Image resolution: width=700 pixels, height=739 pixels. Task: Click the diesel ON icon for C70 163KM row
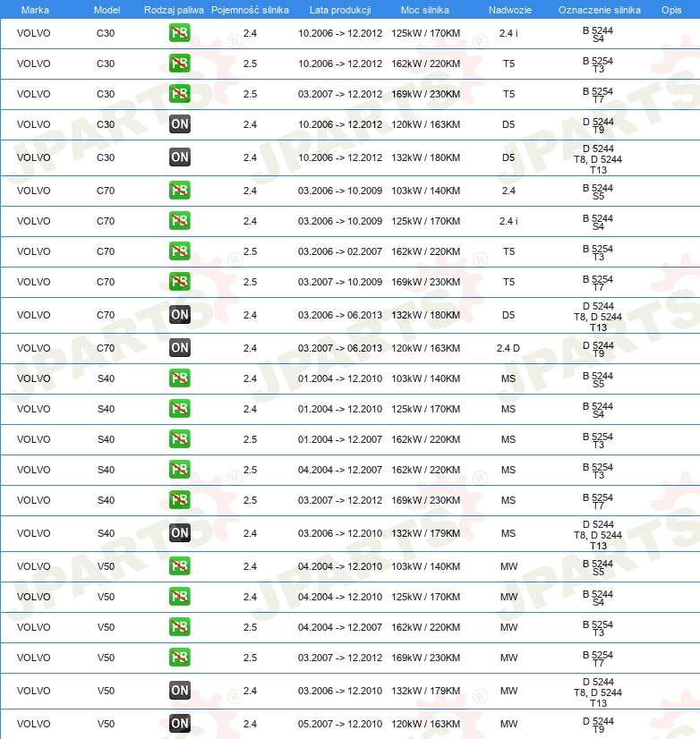tap(180, 348)
